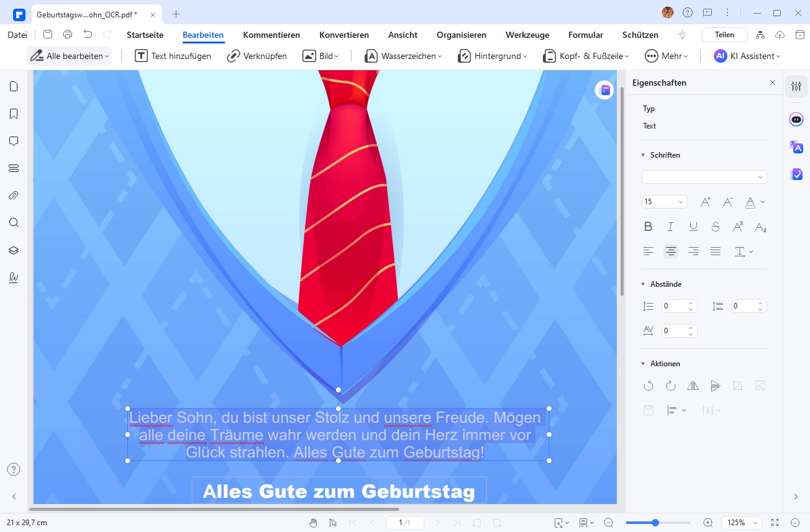
Task: Rotate the text box counterclockwise
Action: tap(648, 385)
